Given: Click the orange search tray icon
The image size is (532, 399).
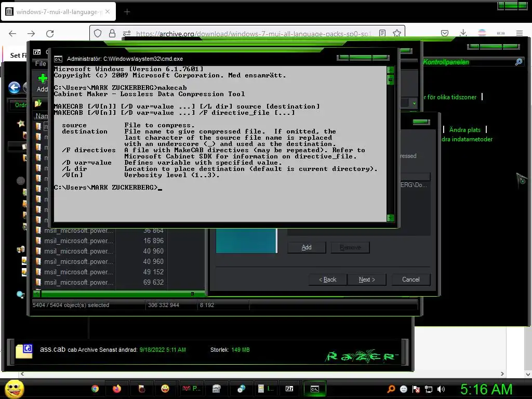Looking at the screenshot, I should pyautogui.click(x=391, y=389).
